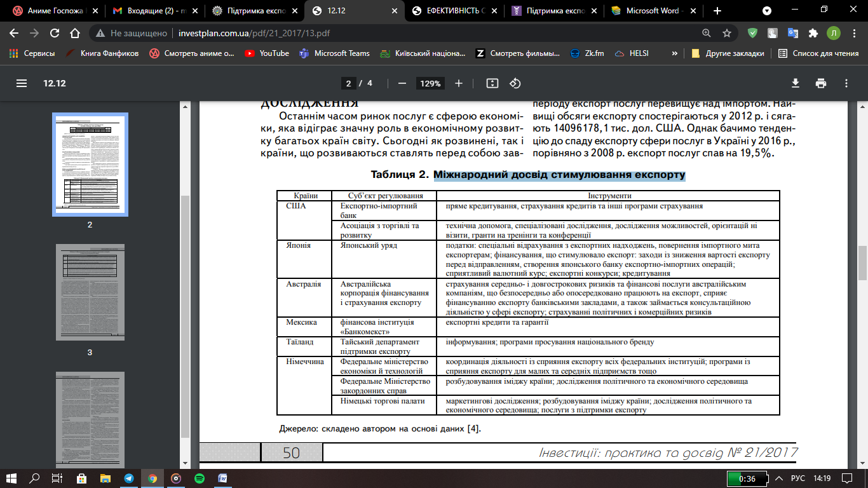Open Chrome from the taskbar
The image size is (868, 488).
coord(153,478)
